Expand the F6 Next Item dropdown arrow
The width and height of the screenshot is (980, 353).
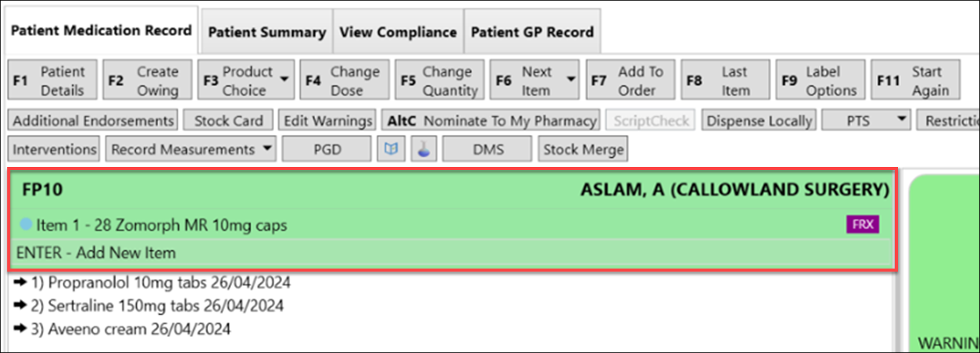click(x=571, y=80)
